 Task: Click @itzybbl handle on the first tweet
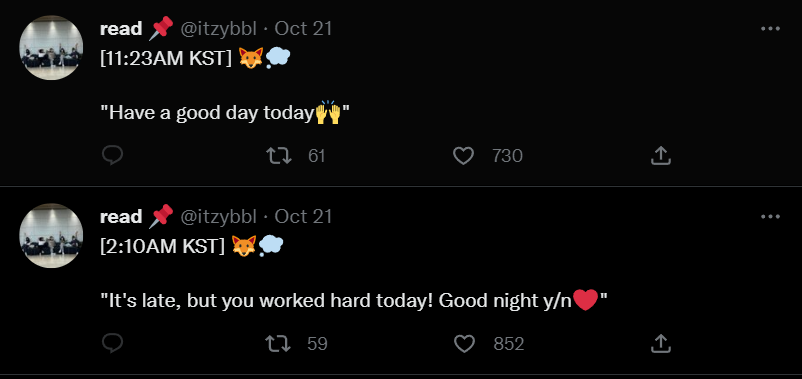tap(218, 29)
